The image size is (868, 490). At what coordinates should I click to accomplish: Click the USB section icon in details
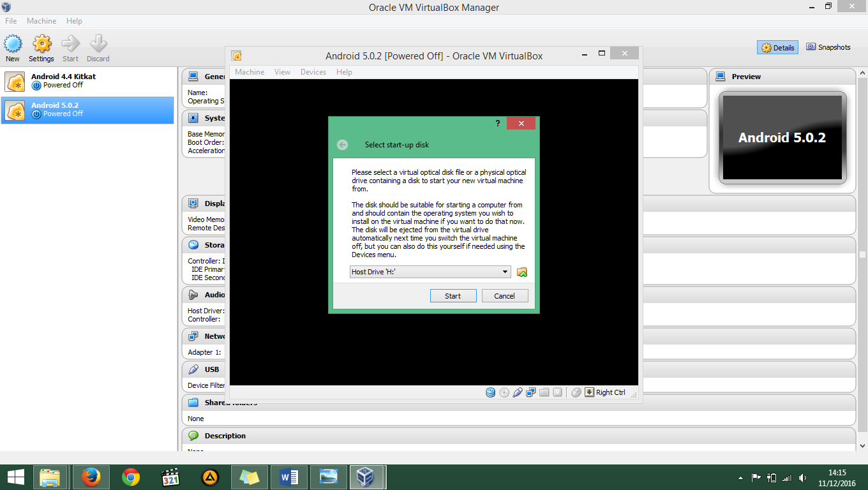coord(193,369)
